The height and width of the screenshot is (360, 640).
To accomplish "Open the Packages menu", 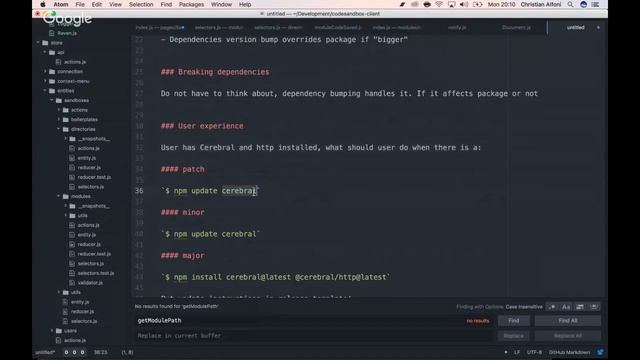I will [191, 4].
